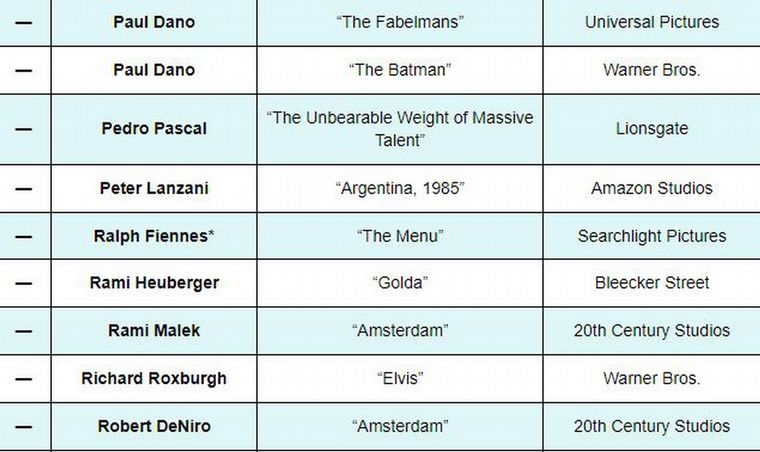Click the Paul Dano name for The Fabelmans

click(154, 22)
